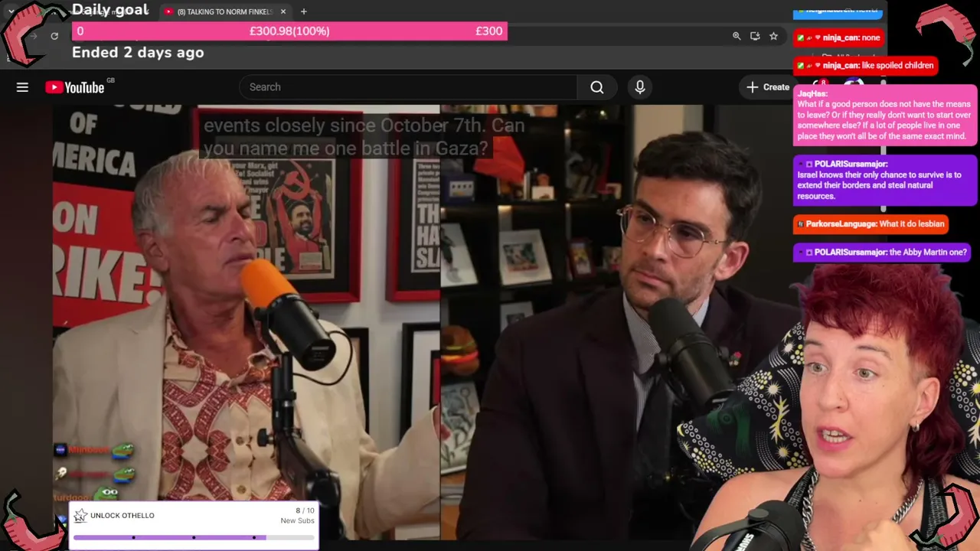Close the 'TALKING TO NORM FINKELS' tab
The width and height of the screenshot is (980, 551).
[x=283, y=11]
